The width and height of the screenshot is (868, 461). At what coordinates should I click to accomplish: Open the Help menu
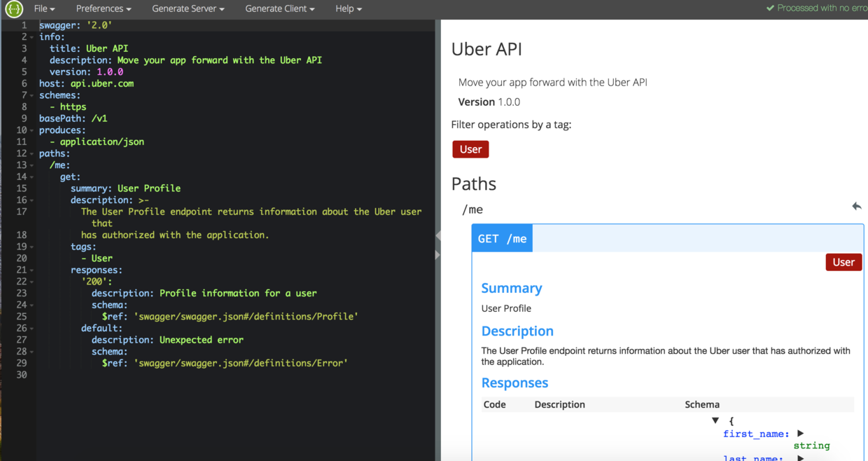tap(348, 8)
